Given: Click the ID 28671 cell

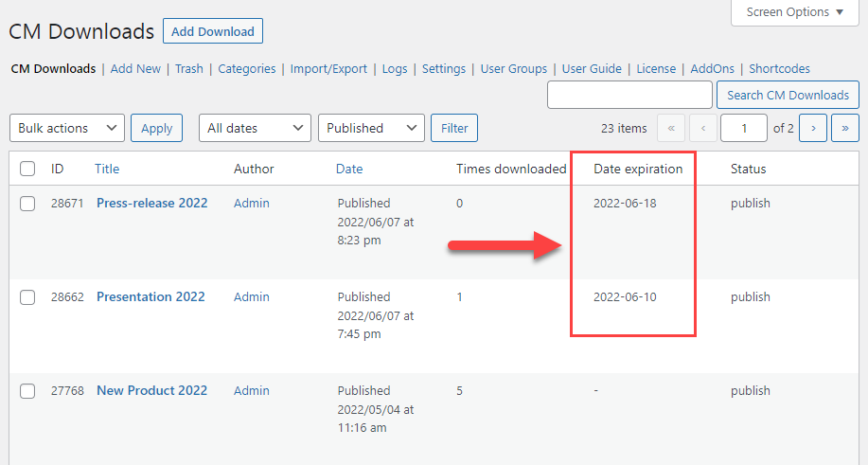Looking at the screenshot, I should 67,204.
